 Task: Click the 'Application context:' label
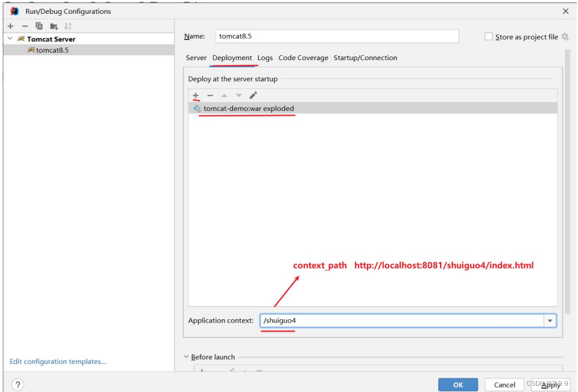(221, 321)
